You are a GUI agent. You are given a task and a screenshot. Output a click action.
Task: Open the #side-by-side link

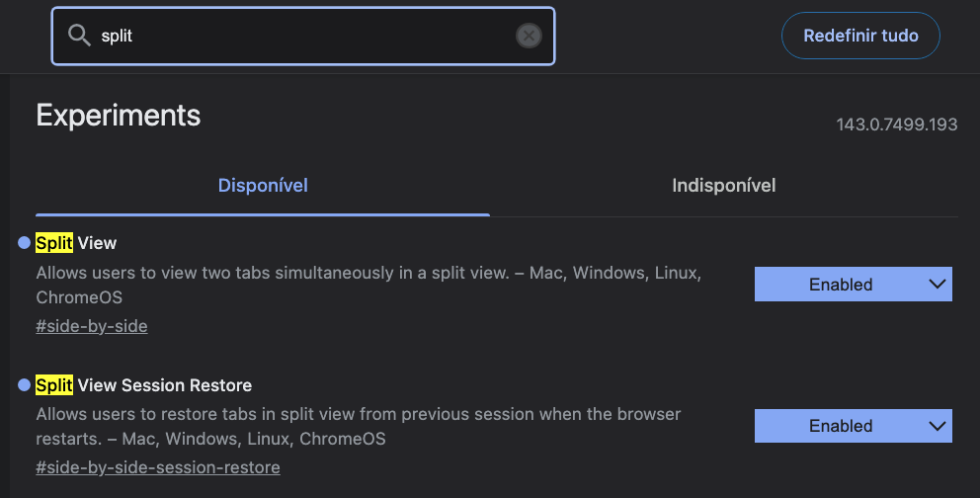coord(92,326)
